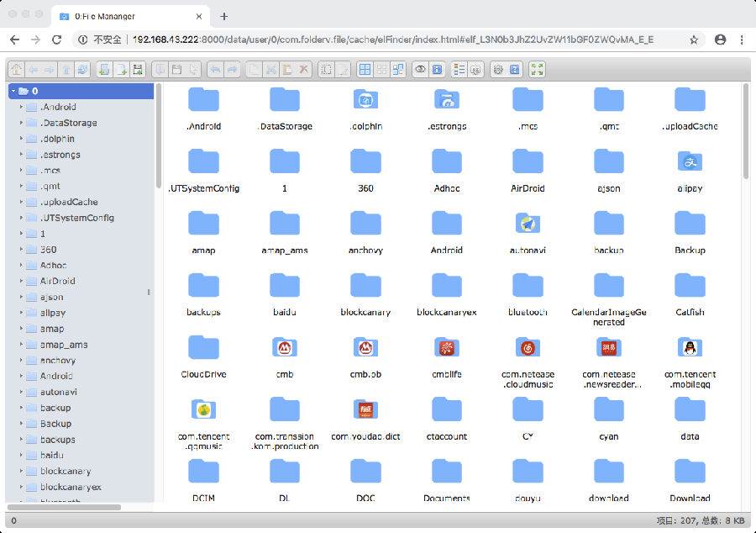Screen dimensions: 756x533
Task: Click the Redo toolbar icon
Action: (x=232, y=70)
